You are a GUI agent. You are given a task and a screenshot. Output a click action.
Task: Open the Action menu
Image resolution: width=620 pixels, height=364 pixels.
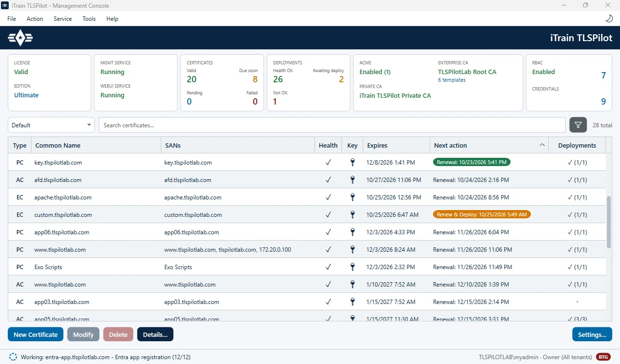35,19
